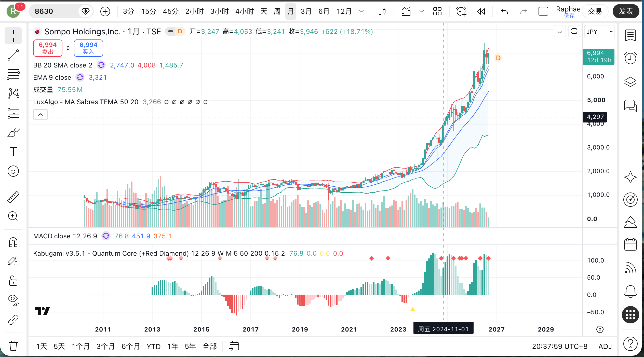Toggle stay-in-drawing-mode pencil lock
The image size is (644, 357).
coord(13,262)
